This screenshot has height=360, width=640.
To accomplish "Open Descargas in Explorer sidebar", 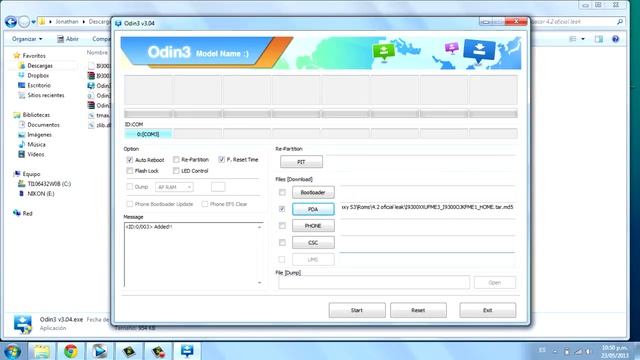I will [40, 65].
